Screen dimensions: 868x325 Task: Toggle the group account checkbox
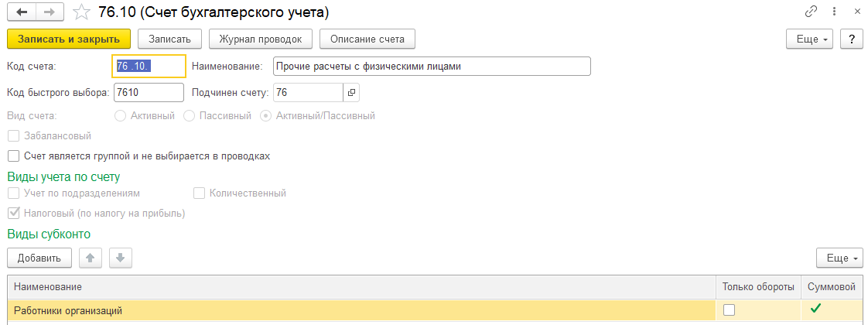pos(13,156)
